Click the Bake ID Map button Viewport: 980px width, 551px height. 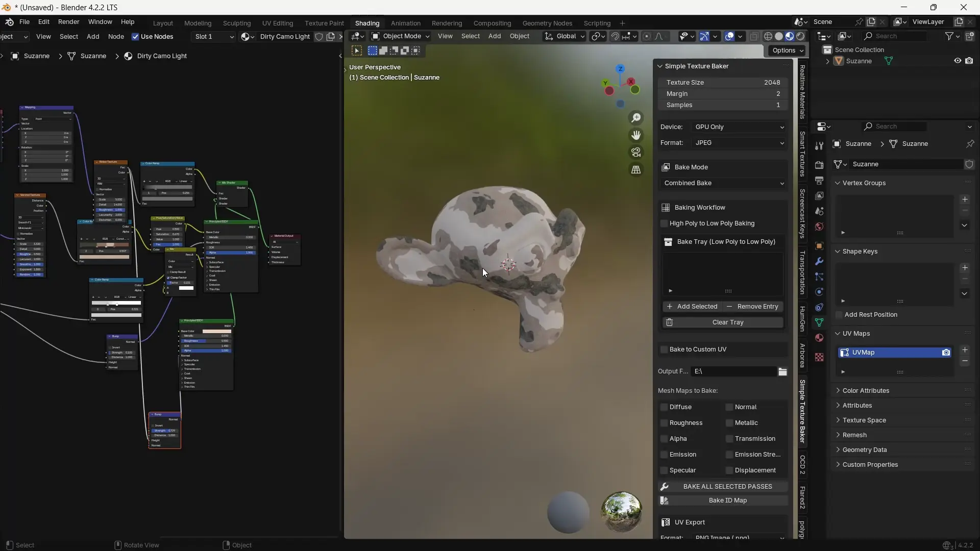tap(723, 500)
